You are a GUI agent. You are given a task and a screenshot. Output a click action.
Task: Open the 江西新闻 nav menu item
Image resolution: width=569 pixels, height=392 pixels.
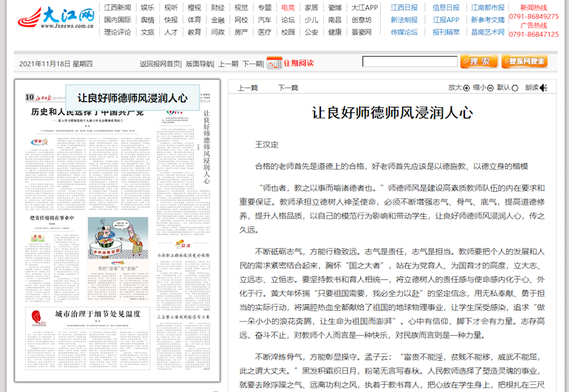[x=117, y=7]
